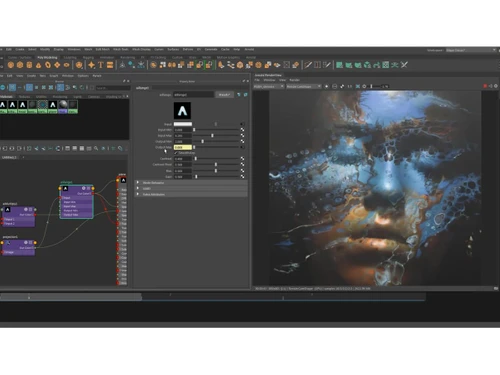
Task: Open the Workspace dropdown
Action: (x=471, y=50)
